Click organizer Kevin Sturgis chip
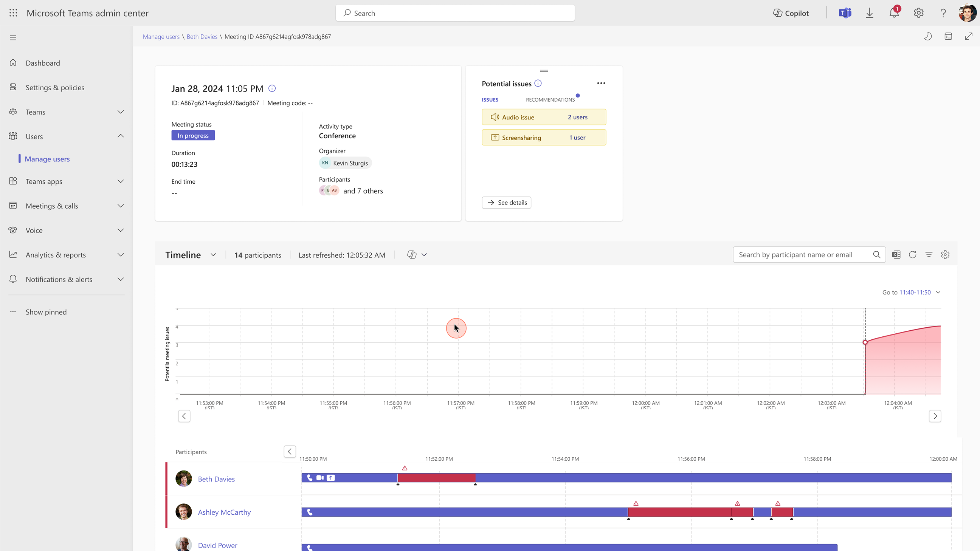980x551 pixels. 345,163
